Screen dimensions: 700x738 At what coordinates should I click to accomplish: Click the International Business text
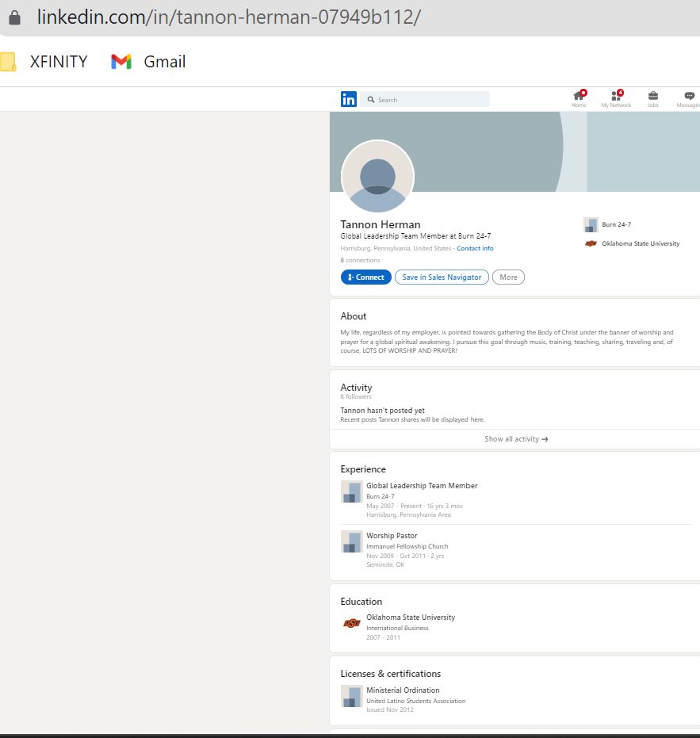[x=397, y=628]
